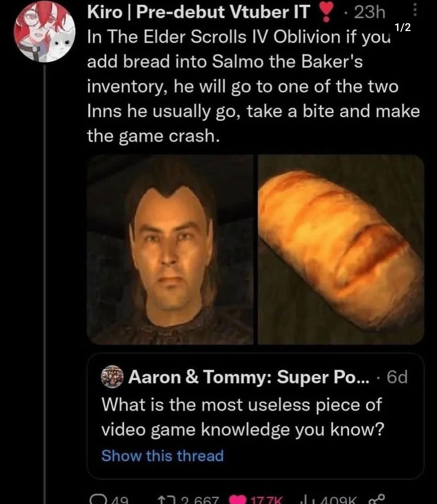The height and width of the screenshot is (504, 437).
Task: Open Kiro's profile picture avatar
Action: [x=44, y=31]
